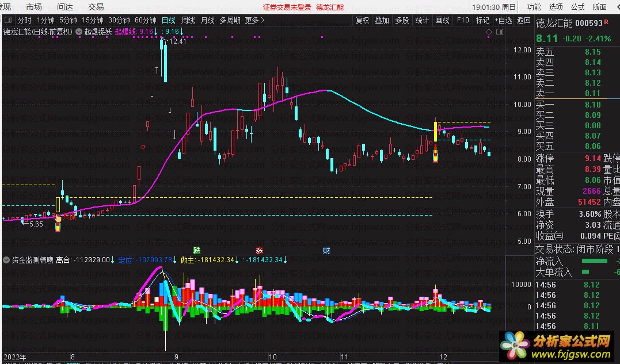Click the 交易状态: 闭市阶段 status
The image size is (620, 364).
(x=574, y=249)
